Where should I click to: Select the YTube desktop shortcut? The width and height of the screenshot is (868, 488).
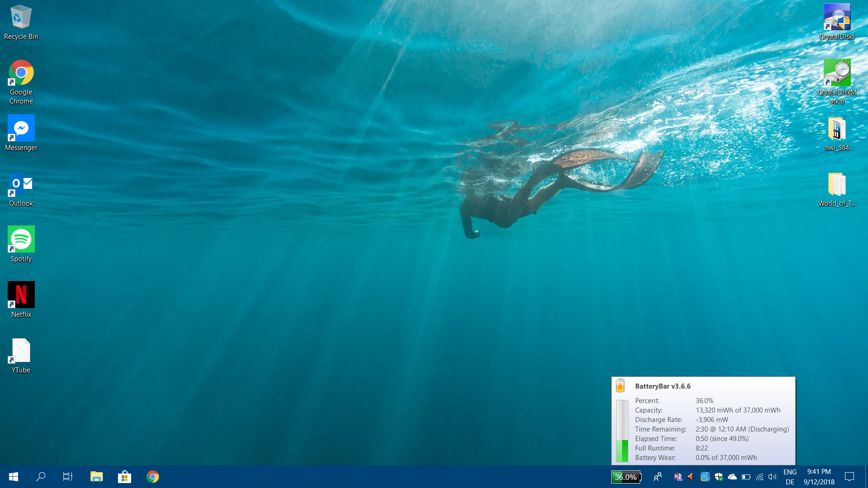click(21, 355)
